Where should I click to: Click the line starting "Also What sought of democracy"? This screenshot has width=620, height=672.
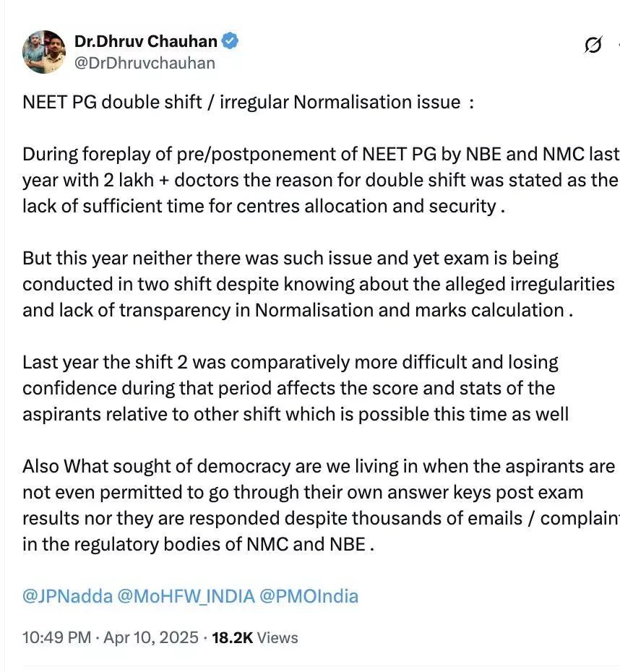pos(318,466)
